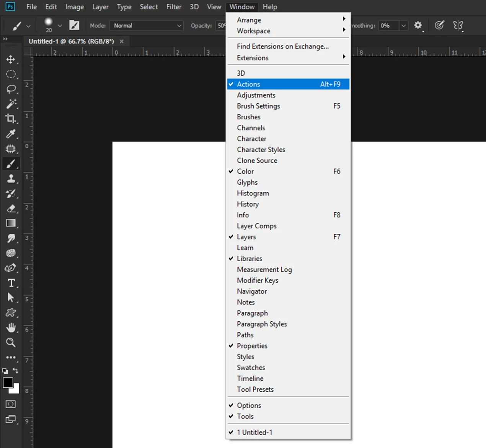Select the 1 Untitled-1 document entry
The height and width of the screenshot is (448, 486).
click(288, 432)
